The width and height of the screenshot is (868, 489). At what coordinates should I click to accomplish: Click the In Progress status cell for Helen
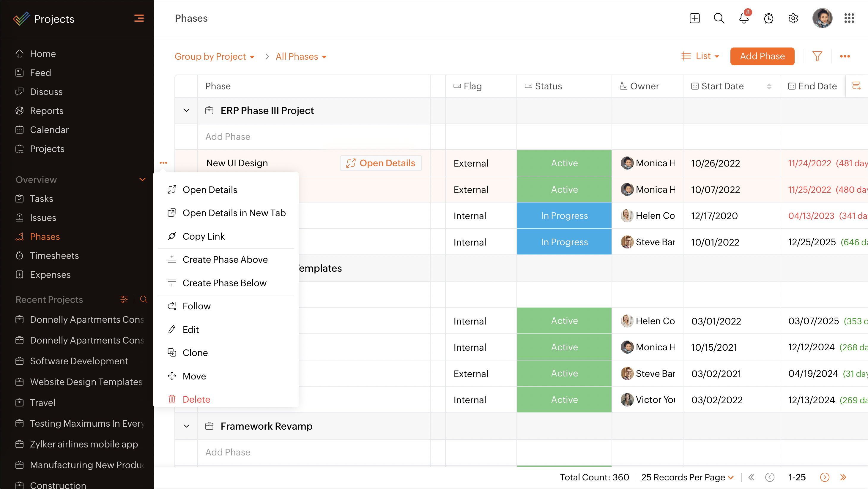(x=564, y=216)
